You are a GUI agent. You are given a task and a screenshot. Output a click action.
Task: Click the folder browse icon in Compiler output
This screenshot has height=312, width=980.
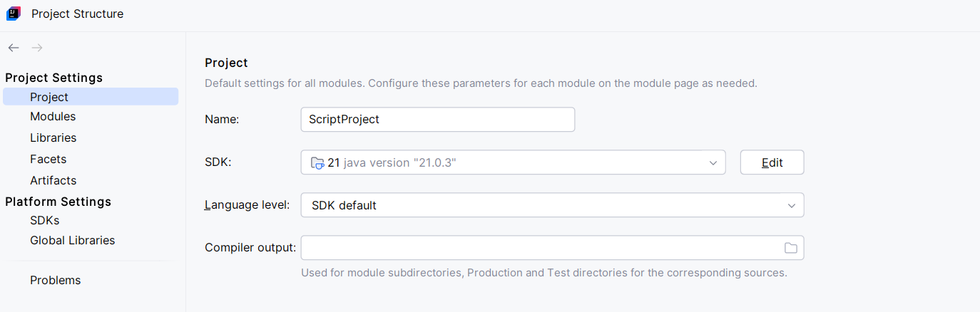coord(790,248)
